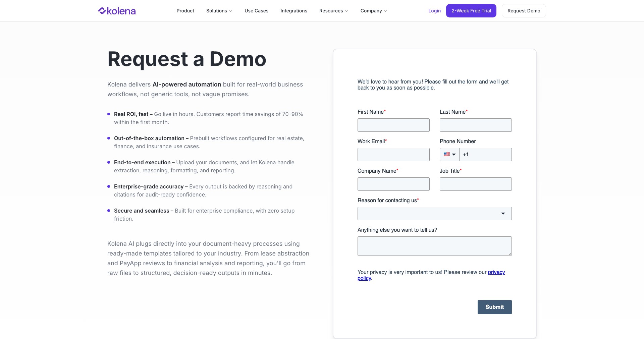The height and width of the screenshot is (339, 644).
Task: Expand the Company dropdown menu
Action: click(374, 11)
